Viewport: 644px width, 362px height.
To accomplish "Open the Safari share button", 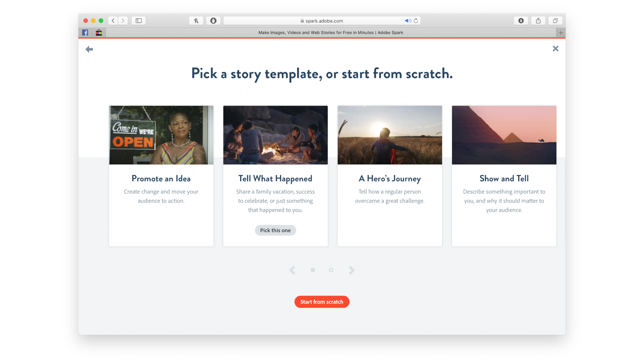I will pyautogui.click(x=538, y=21).
